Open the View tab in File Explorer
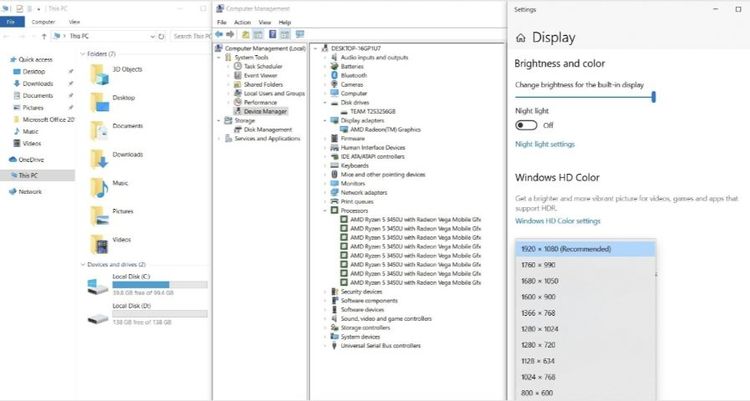This screenshot has height=401, width=750. tap(74, 22)
